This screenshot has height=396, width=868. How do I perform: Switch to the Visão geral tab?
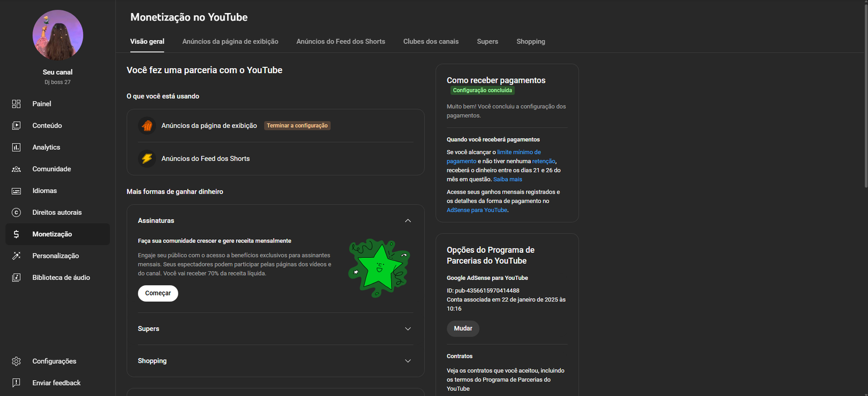[147, 42]
